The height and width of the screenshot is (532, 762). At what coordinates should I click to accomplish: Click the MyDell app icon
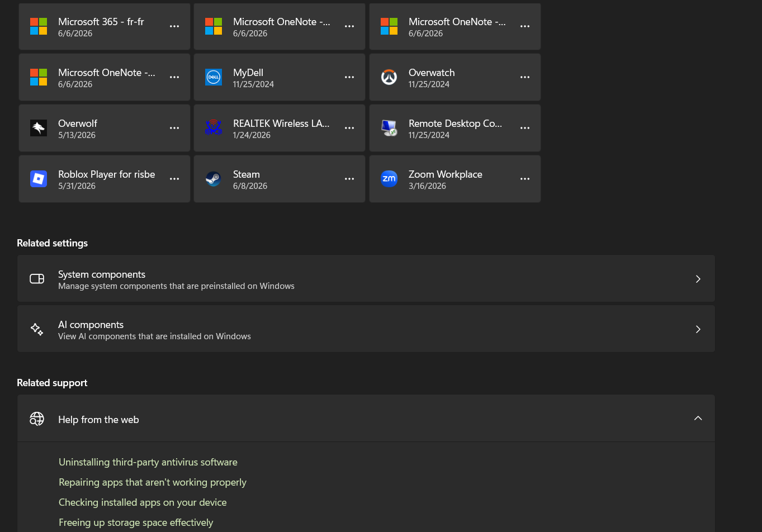click(x=214, y=77)
